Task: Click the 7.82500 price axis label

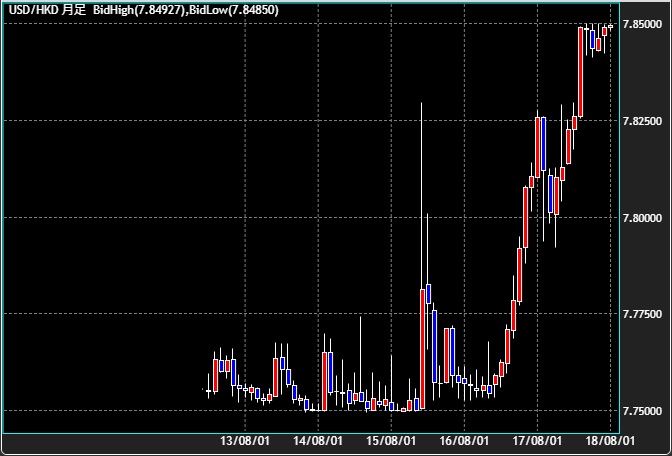Action: click(642, 121)
